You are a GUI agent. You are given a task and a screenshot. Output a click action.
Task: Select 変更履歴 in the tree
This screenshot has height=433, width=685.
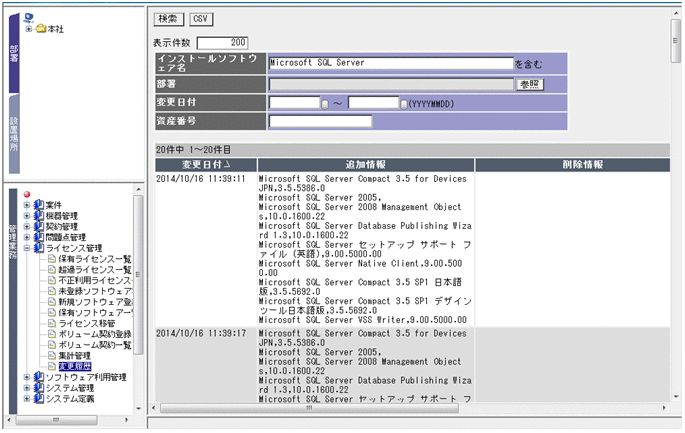coord(77,366)
